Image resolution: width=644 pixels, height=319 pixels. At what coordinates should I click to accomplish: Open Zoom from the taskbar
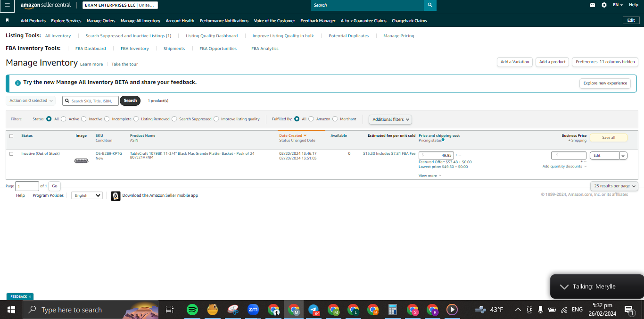[x=253, y=310]
